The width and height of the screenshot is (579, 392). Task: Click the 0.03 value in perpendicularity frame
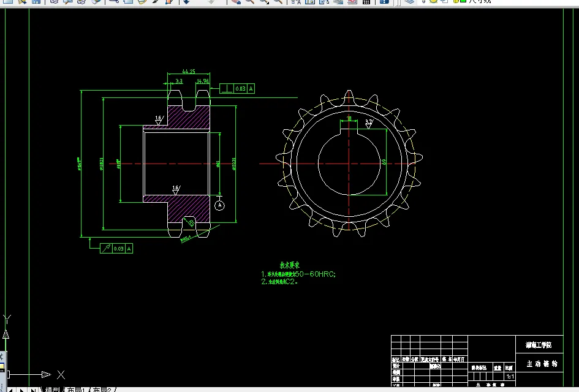click(240, 89)
